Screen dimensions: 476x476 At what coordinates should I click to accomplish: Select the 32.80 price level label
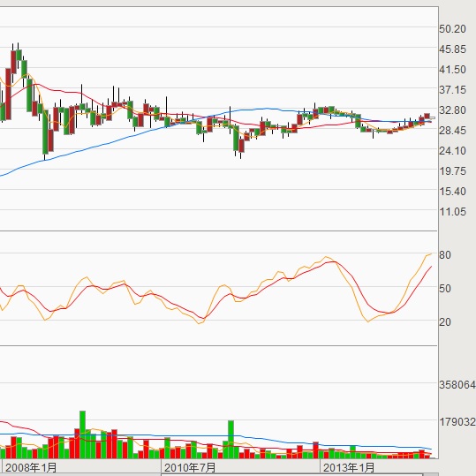coord(452,110)
